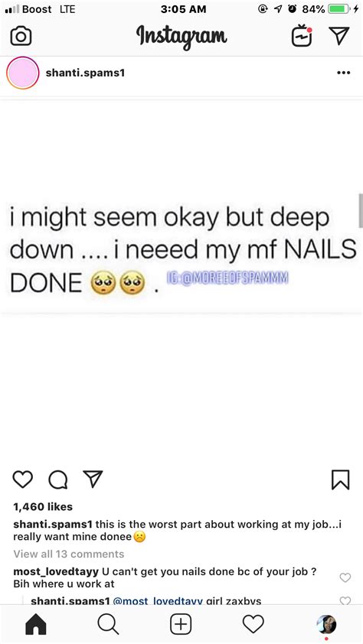Open shanti.spams1 username in post header
The image size is (363, 644).
point(85,73)
